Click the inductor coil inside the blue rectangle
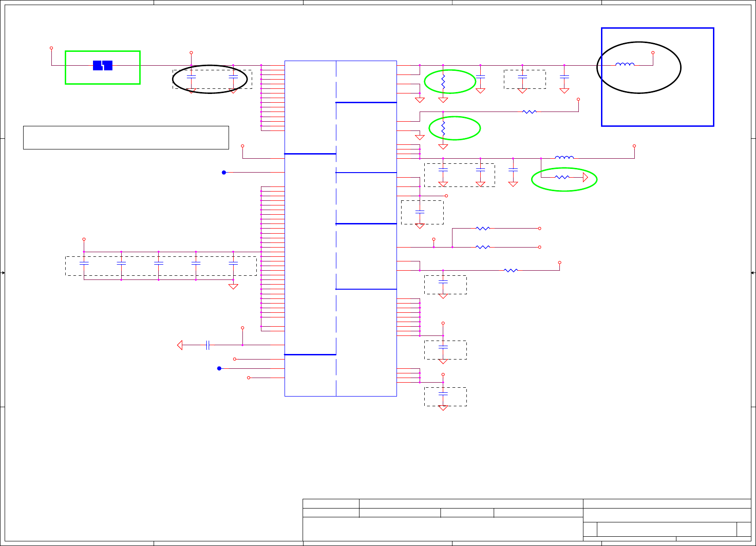756x546 pixels. coord(625,64)
